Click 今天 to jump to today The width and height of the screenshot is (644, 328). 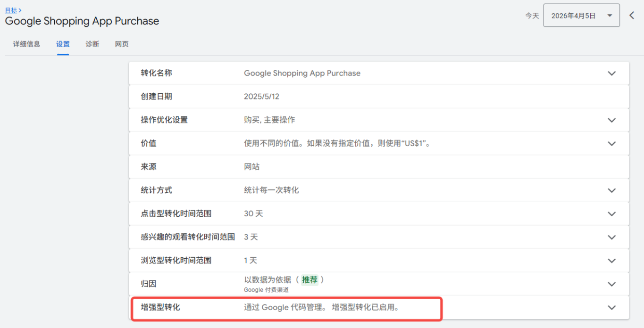click(x=532, y=15)
